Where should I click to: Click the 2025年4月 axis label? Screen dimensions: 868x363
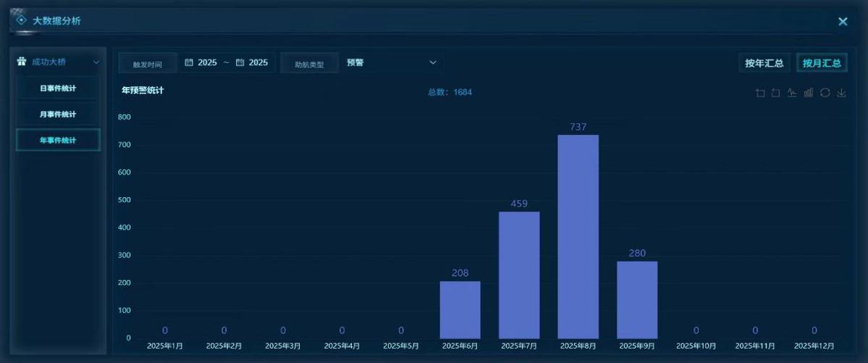[342, 346]
